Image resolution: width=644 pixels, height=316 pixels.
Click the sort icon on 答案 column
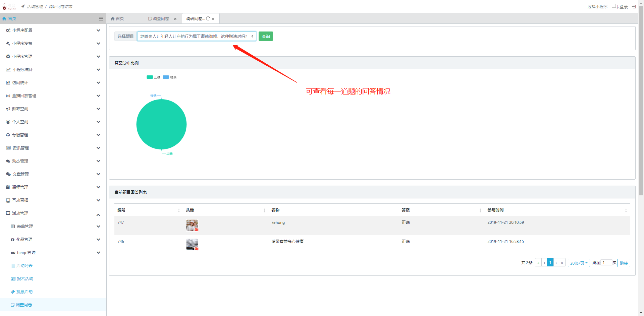pyautogui.click(x=480, y=210)
